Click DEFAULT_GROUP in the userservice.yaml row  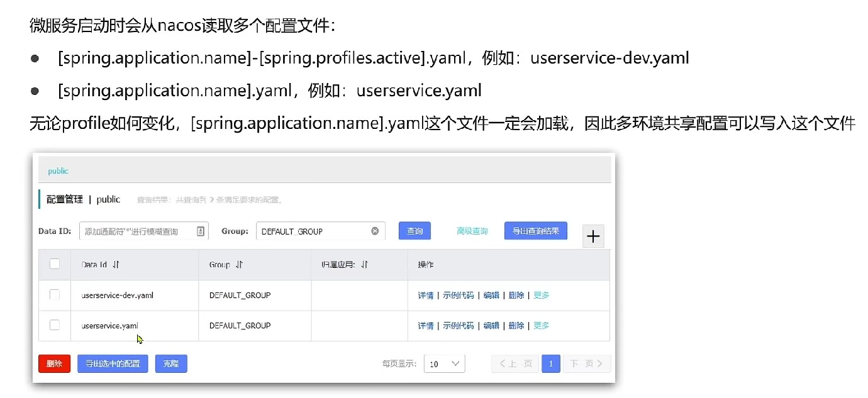240,325
